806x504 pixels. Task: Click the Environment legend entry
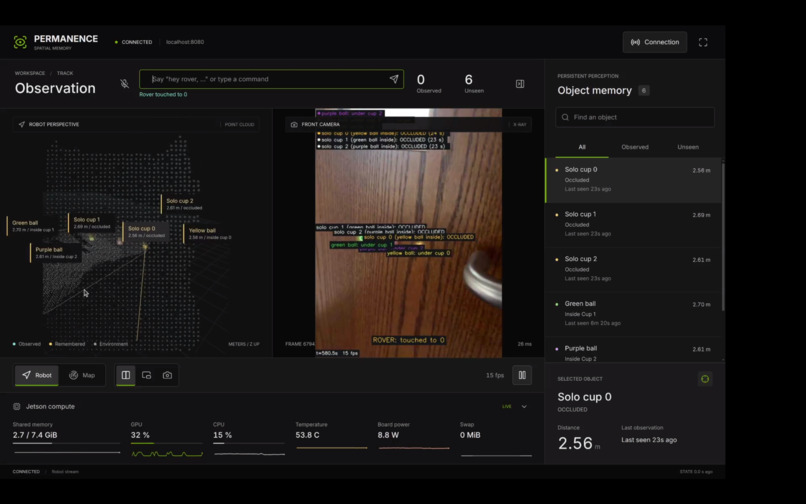coord(111,344)
